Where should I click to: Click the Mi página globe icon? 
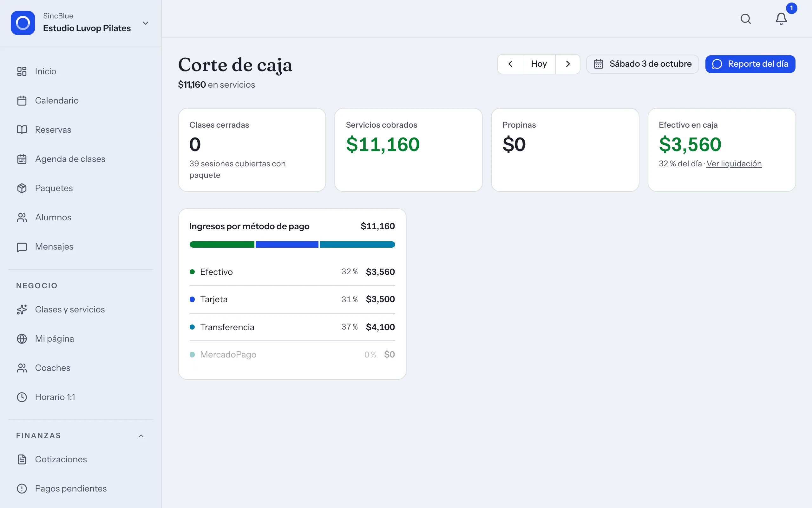pos(22,339)
